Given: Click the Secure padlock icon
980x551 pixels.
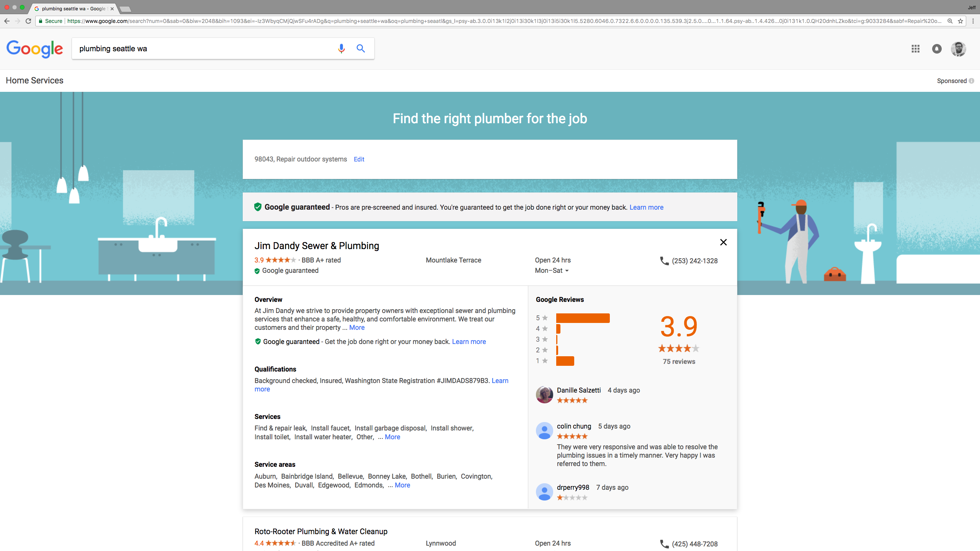Looking at the screenshot, I should 41,21.
